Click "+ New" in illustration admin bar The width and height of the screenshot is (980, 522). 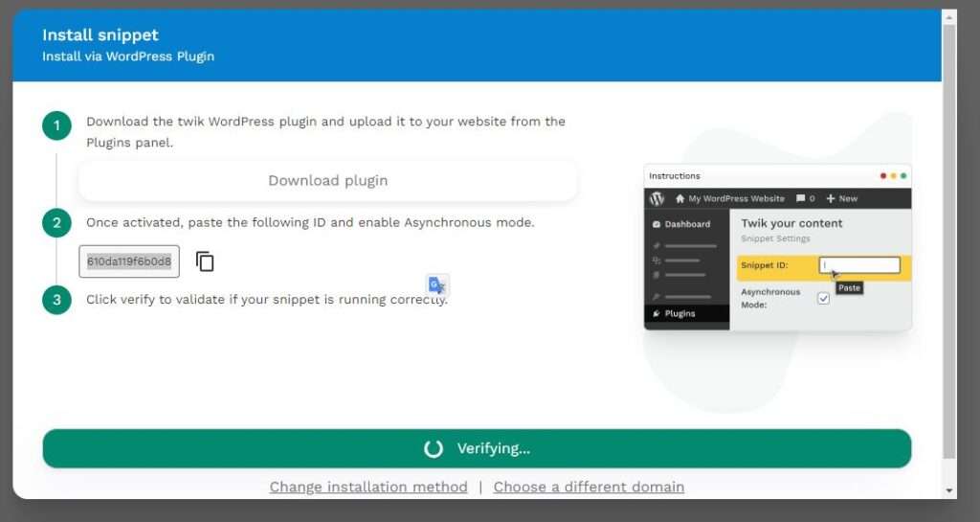click(842, 199)
